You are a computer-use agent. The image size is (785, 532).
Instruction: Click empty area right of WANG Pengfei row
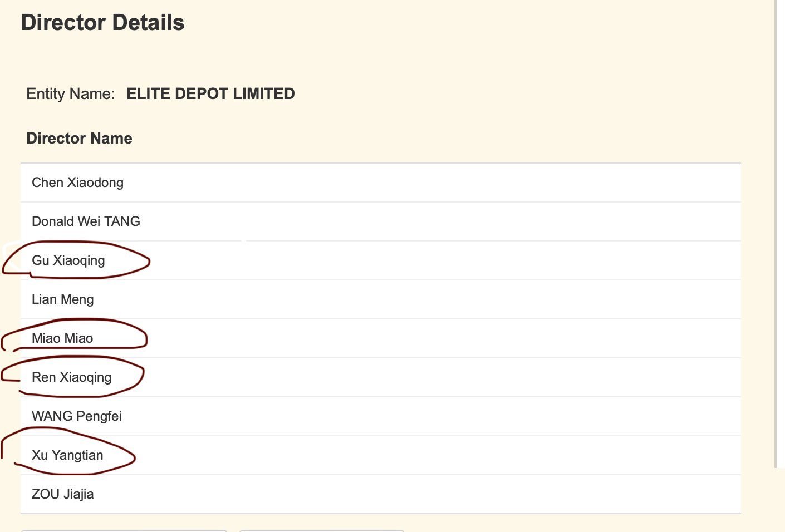434,416
